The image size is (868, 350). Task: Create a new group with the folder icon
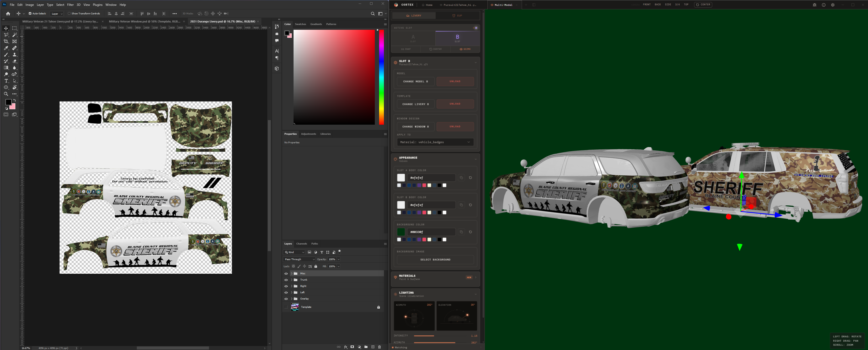(x=366, y=347)
